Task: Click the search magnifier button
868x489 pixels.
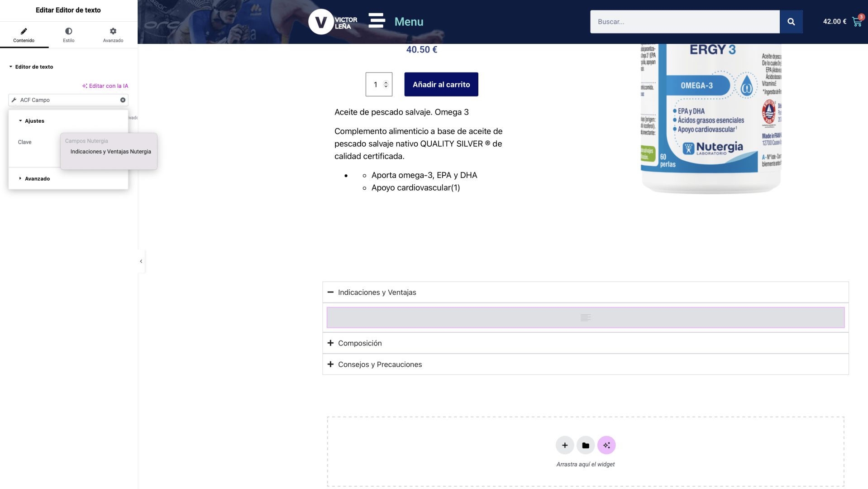Action: [791, 22]
